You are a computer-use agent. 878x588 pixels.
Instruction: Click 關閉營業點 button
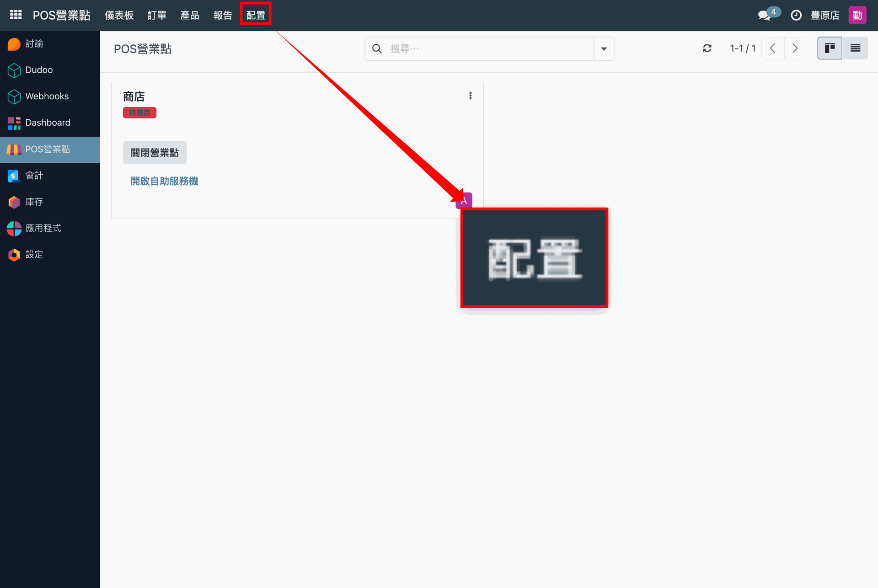(x=155, y=153)
